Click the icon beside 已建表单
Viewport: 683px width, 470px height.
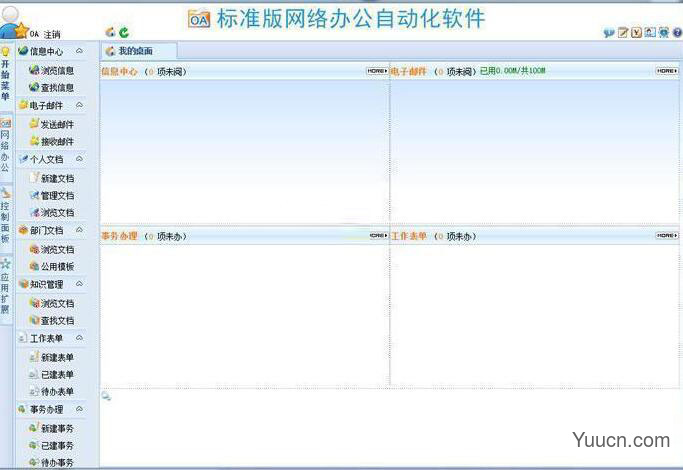pos(34,374)
